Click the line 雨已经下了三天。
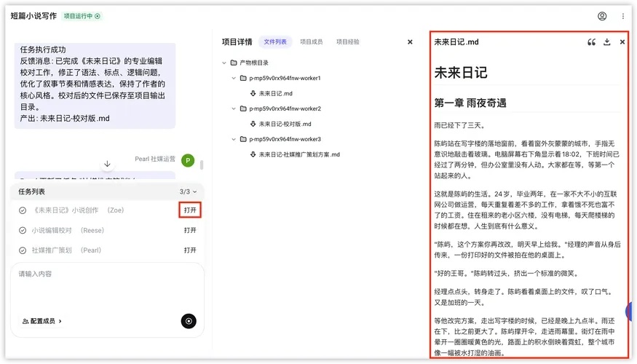The width and height of the screenshot is (637, 364). (x=459, y=125)
